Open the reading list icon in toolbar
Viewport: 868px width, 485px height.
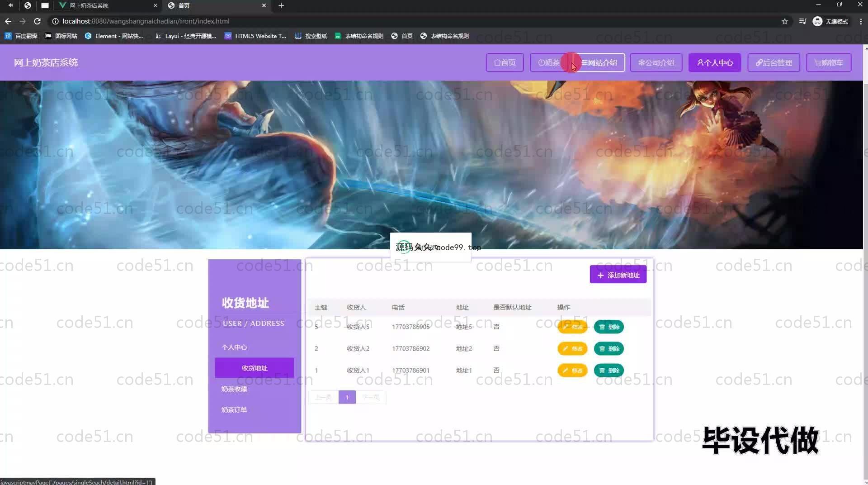(802, 21)
